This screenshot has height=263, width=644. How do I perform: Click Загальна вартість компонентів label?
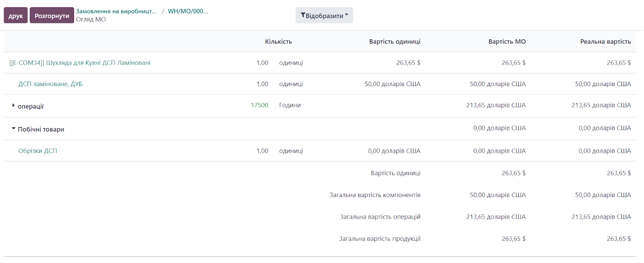coord(375,195)
